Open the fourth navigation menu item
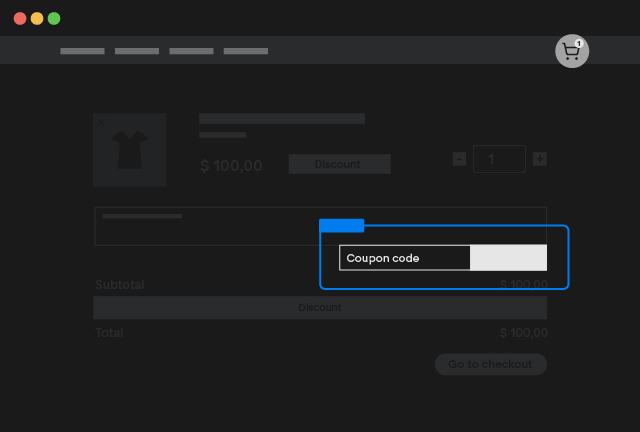 point(245,50)
